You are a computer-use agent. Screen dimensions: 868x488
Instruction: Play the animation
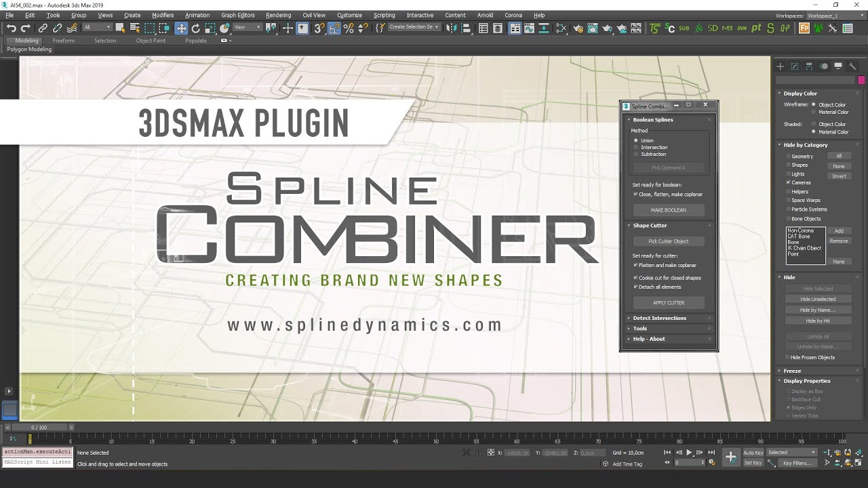[x=689, y=452]
